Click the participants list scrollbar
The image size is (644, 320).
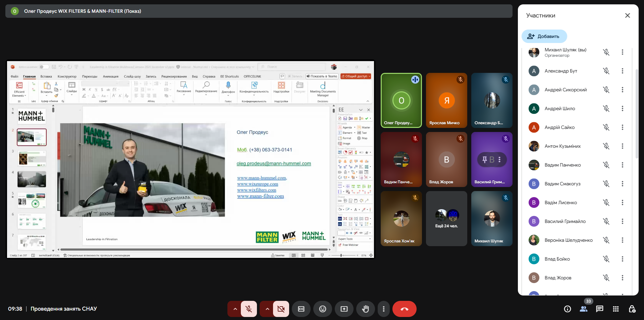(x=637, y=113)
